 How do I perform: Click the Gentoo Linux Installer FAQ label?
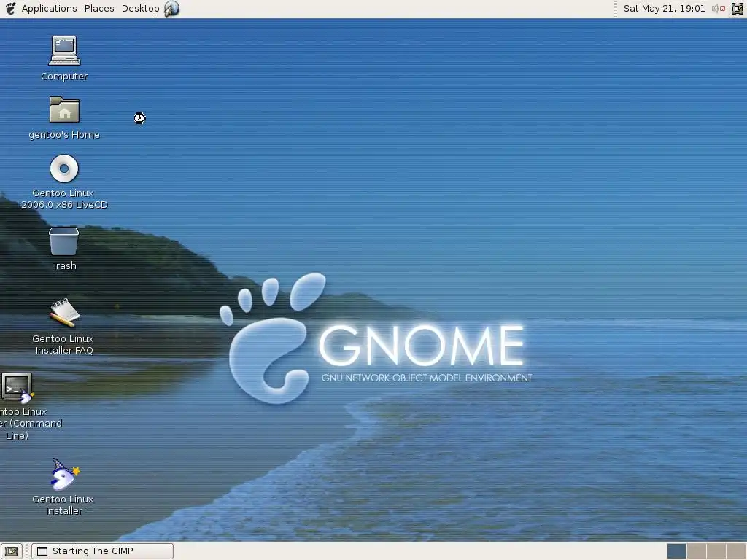tap(63, 345)
